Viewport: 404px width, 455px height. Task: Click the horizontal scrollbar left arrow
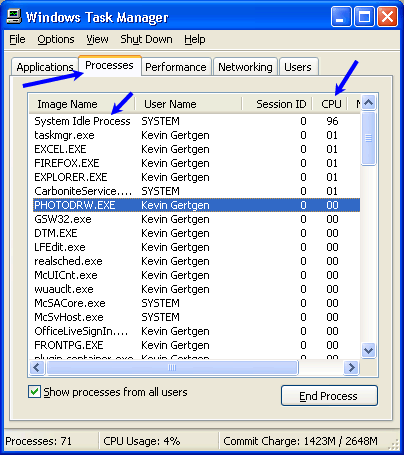click(37, 368)
